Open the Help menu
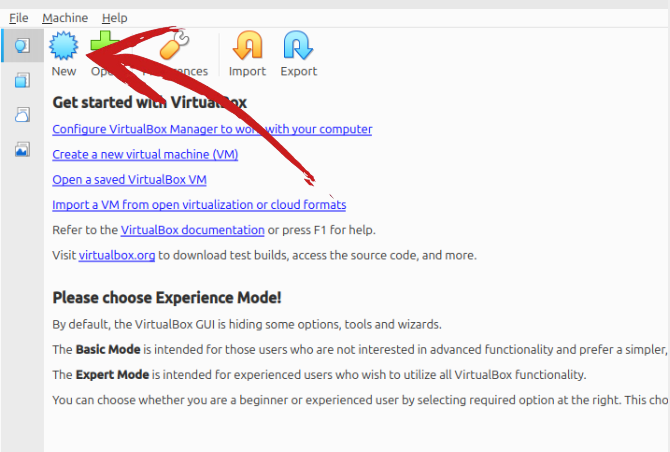670x452 pixels. (x=115, y=18)
